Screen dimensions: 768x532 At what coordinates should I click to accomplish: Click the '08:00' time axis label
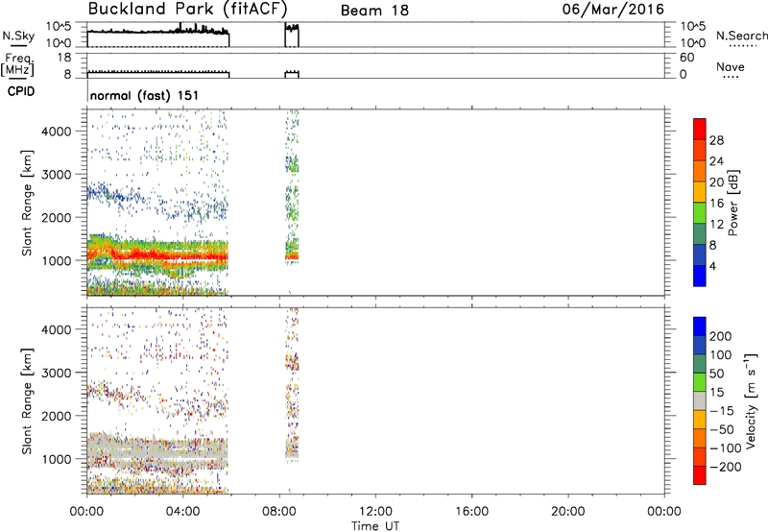click(279, 512)
